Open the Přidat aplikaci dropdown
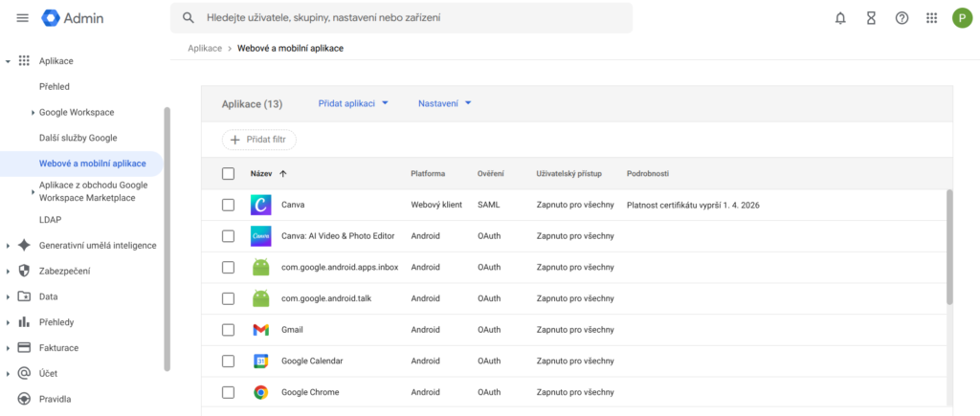The width and height of the screenshot is (980, 416). click(x=353, y=103)
